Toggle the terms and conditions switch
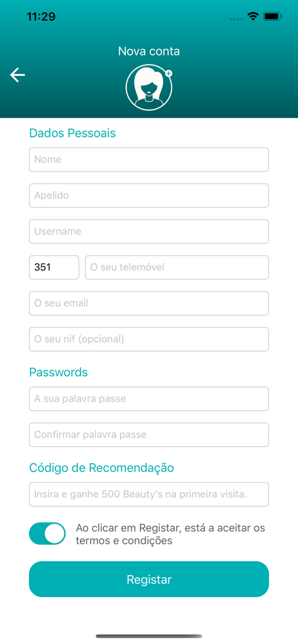The height and width of the screenshot is (644, 298). pos(47,533)
